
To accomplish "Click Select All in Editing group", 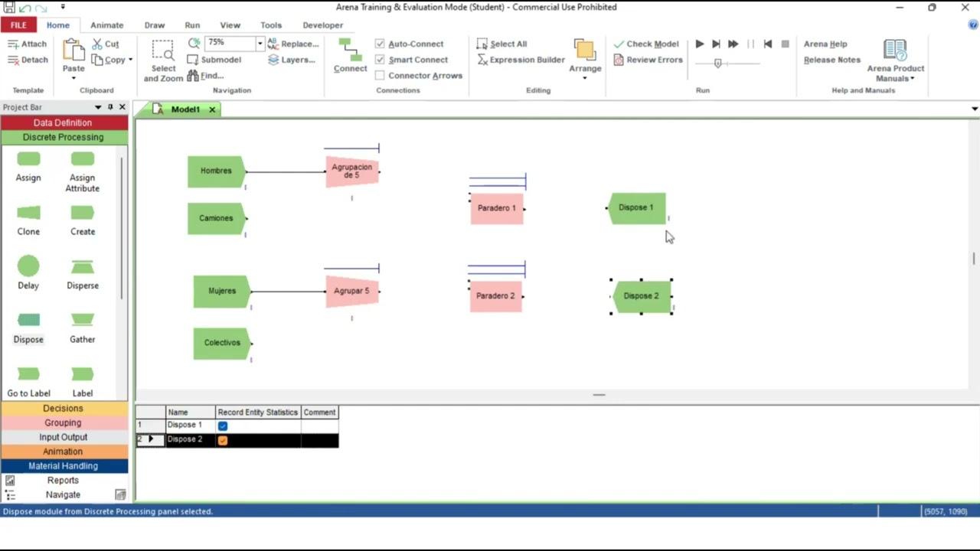I will [x=501, y=44].
